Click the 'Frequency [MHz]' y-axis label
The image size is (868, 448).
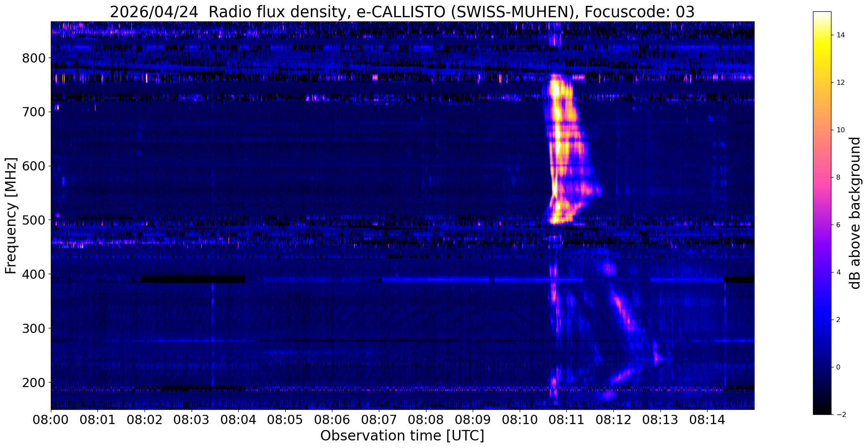[11, 216]
